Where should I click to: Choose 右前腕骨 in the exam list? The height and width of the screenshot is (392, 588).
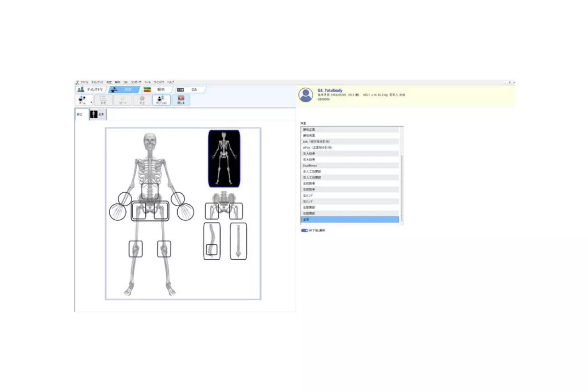[x=350, y=190]
